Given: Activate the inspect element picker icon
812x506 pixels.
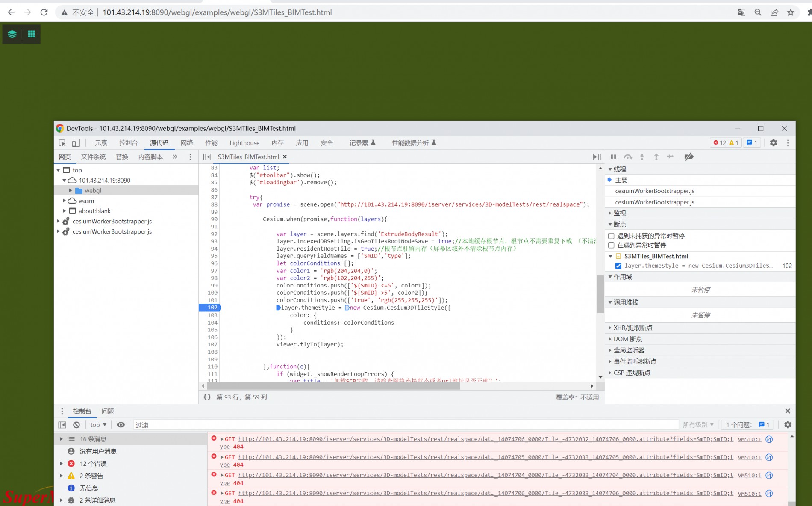Looking at the screenshot, I should point(62,143).
